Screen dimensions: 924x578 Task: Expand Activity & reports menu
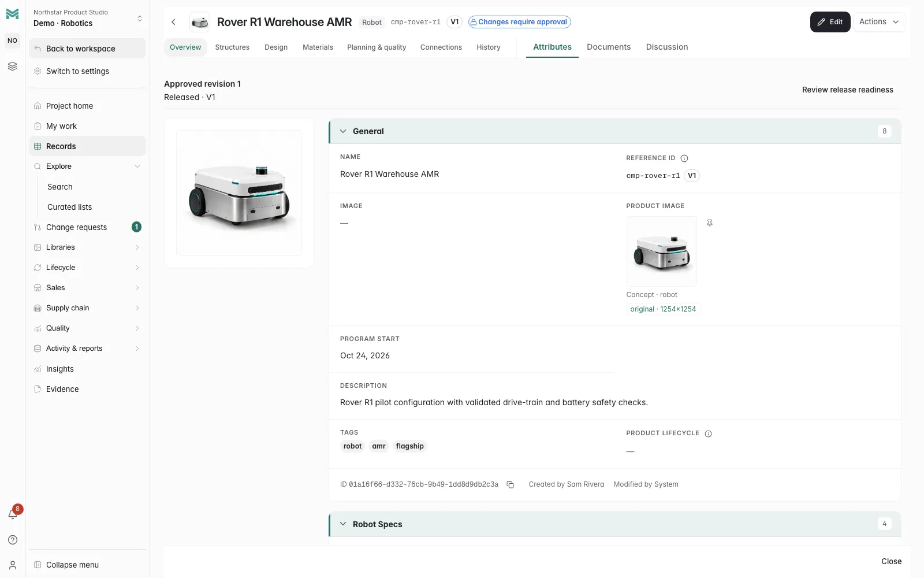tap(137, 349)
